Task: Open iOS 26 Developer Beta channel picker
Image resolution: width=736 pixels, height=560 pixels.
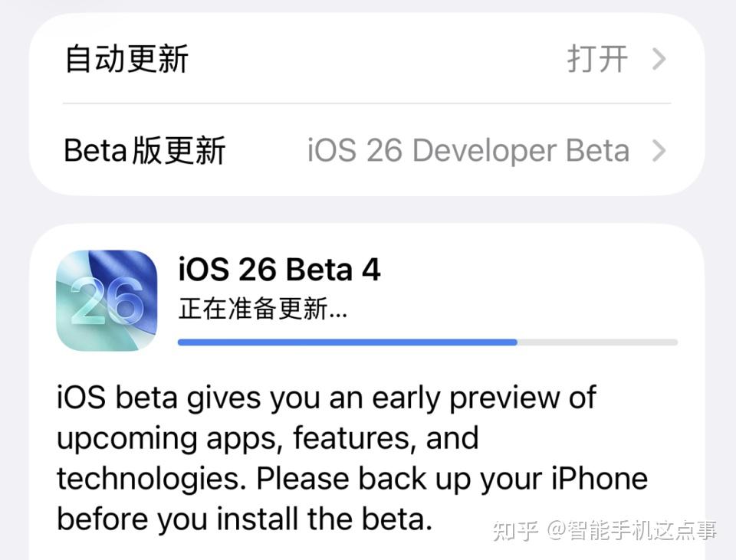Action: tap(468, 150)
